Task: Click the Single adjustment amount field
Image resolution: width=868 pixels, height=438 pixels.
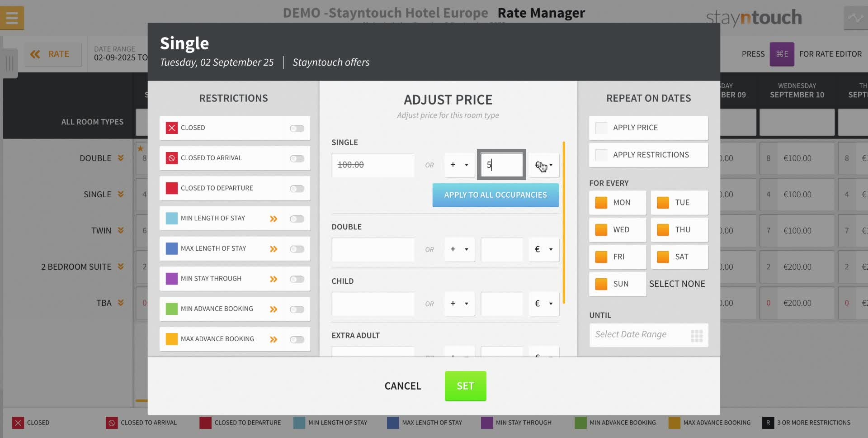Action: (501, 165)
